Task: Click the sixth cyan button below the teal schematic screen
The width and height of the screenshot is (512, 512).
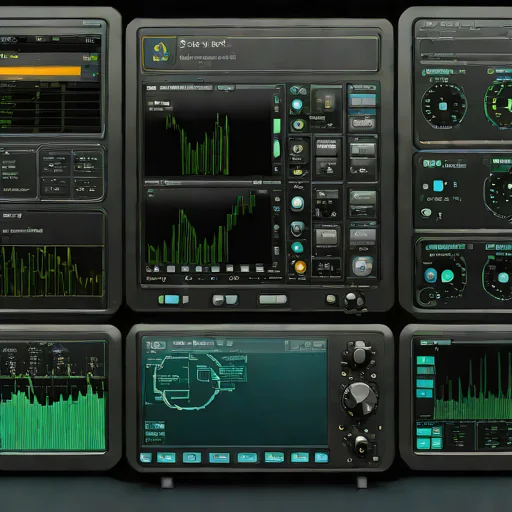Action: click(x=274, y=457)
